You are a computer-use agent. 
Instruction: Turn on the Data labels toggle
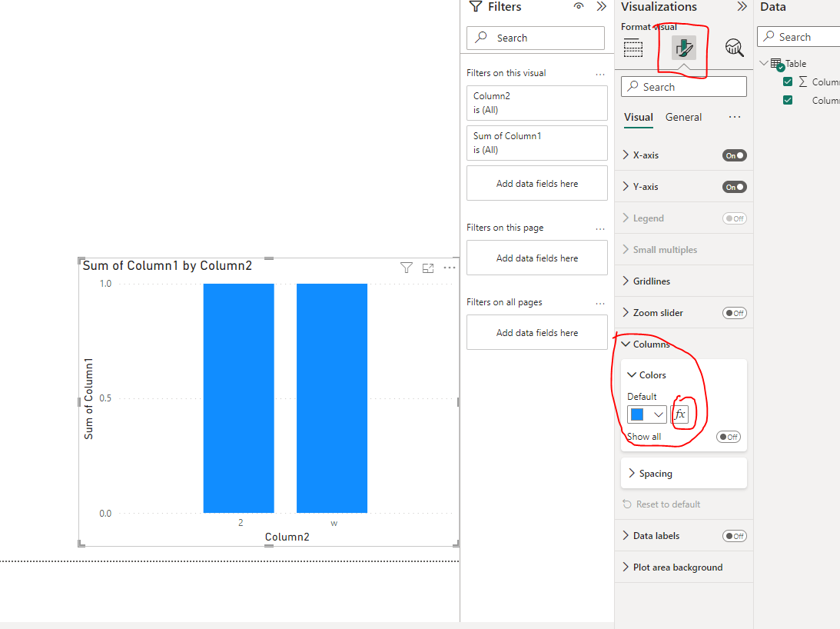point(734,536)
